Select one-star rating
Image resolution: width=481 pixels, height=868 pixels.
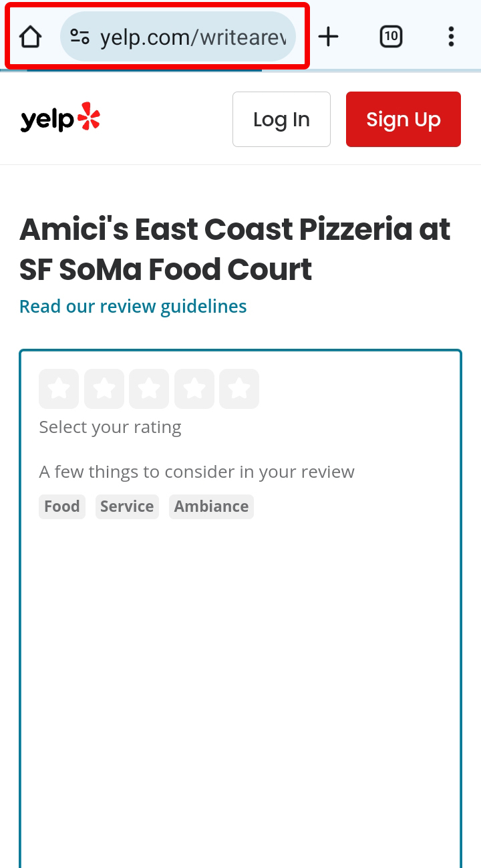tap(59, 389)
